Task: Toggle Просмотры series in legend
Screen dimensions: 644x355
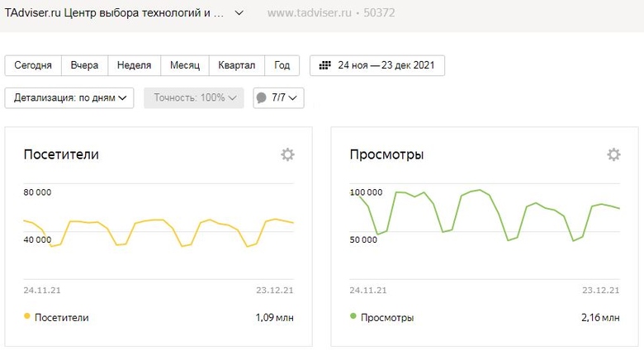Action: coord(387,317)
